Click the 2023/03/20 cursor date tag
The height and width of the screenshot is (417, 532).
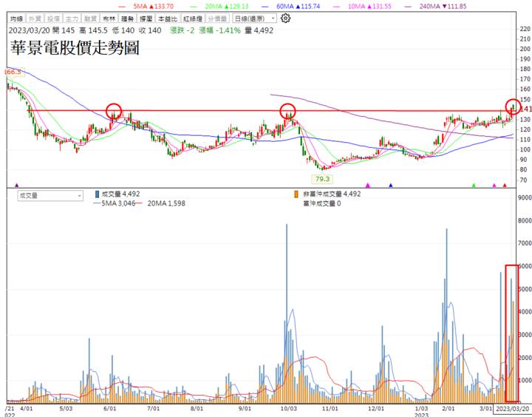(512, 409)
